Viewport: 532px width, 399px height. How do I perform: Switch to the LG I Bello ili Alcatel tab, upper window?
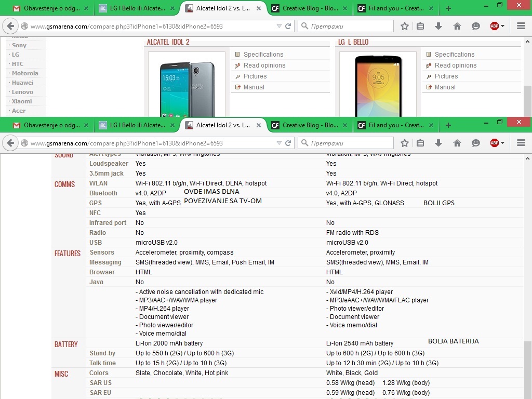pyautogui.click(x=136, y=8)
